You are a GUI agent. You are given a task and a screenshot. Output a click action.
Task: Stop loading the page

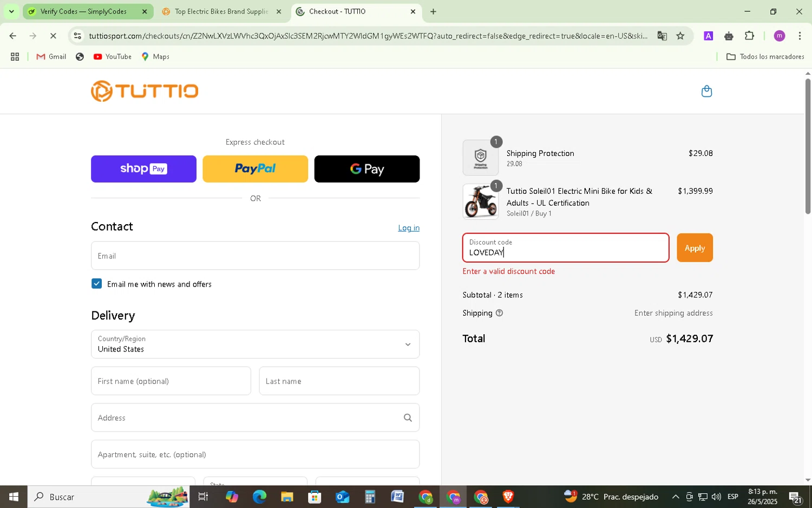(53, 36)
